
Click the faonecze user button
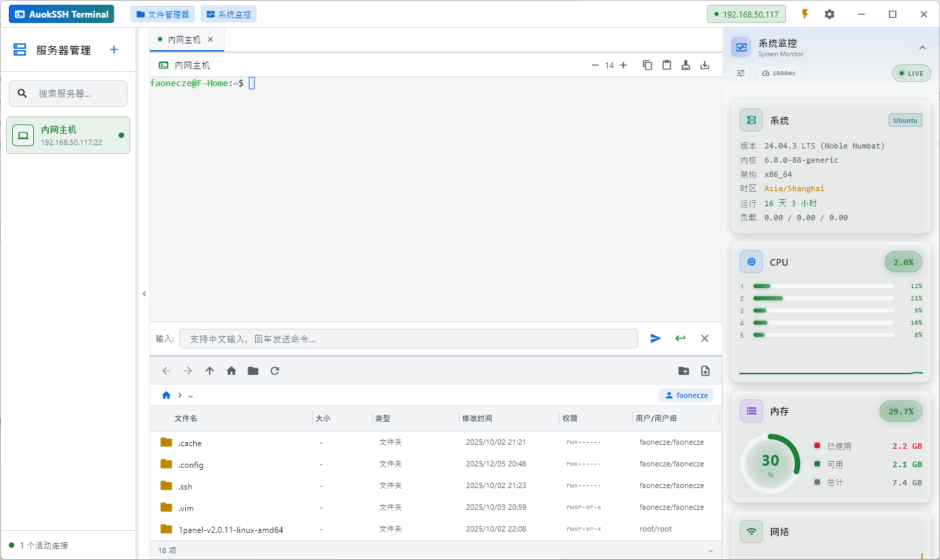[686, 395]
